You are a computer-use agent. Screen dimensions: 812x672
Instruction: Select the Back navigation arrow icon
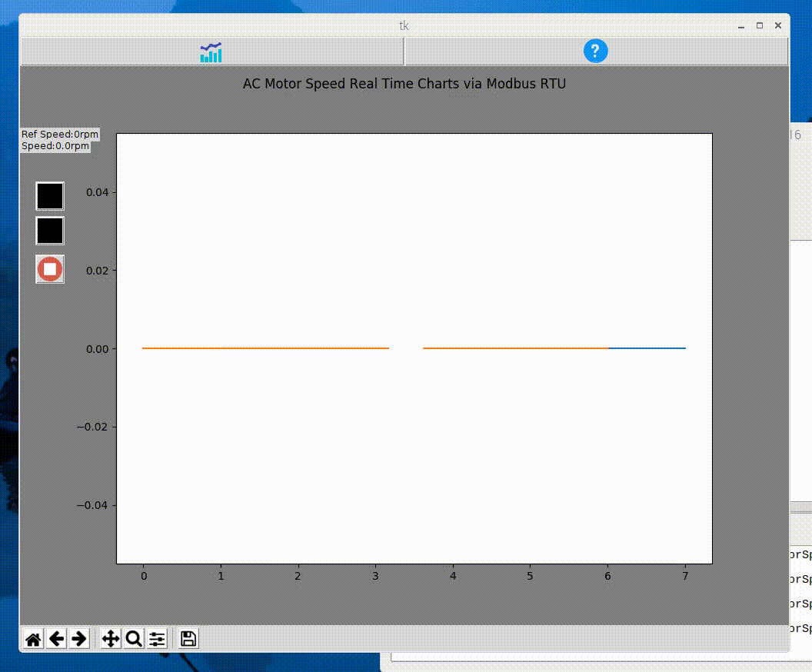[55, 639]
